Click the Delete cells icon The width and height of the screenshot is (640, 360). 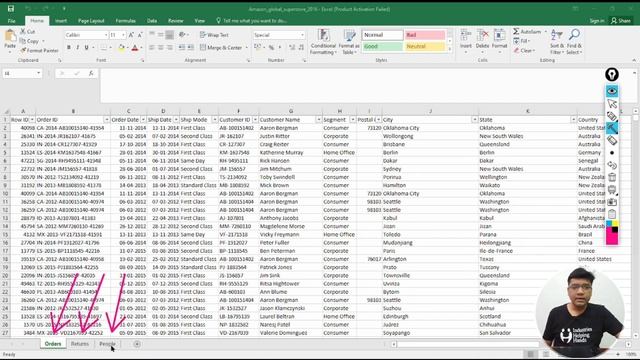click(482, 35)
